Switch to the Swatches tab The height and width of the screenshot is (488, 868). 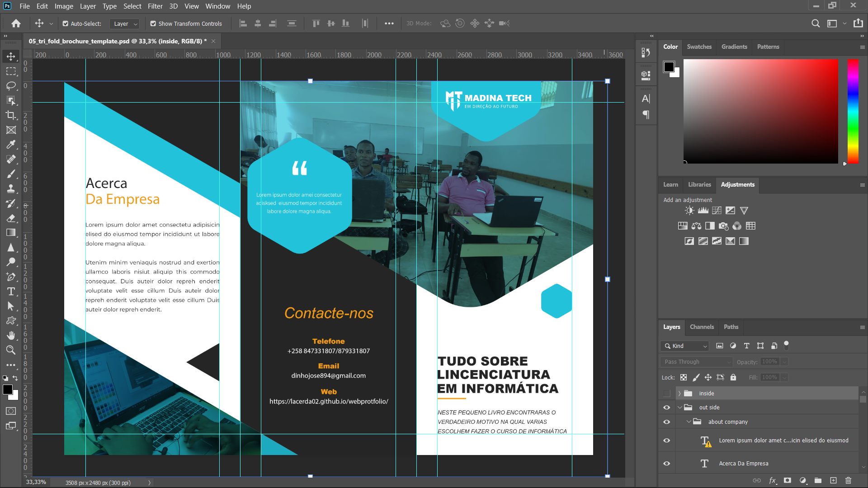[x=699, y=47]
